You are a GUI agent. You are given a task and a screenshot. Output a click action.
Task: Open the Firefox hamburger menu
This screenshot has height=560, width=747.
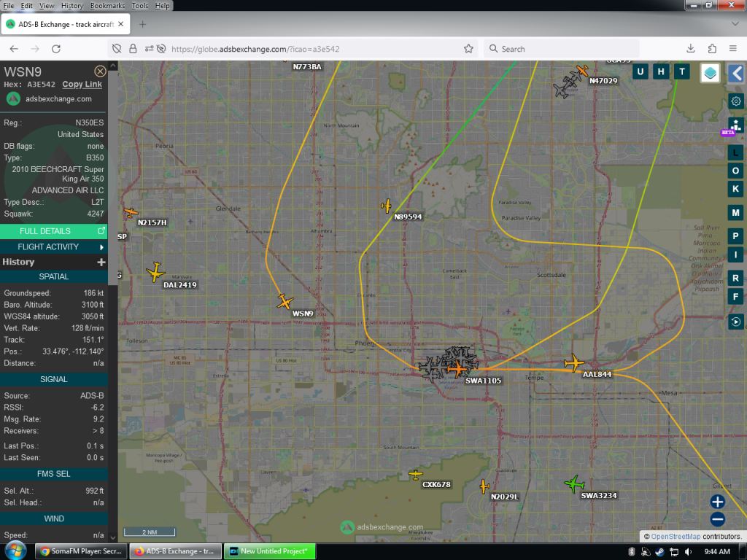pyautogui.click(x=733, y=49)
